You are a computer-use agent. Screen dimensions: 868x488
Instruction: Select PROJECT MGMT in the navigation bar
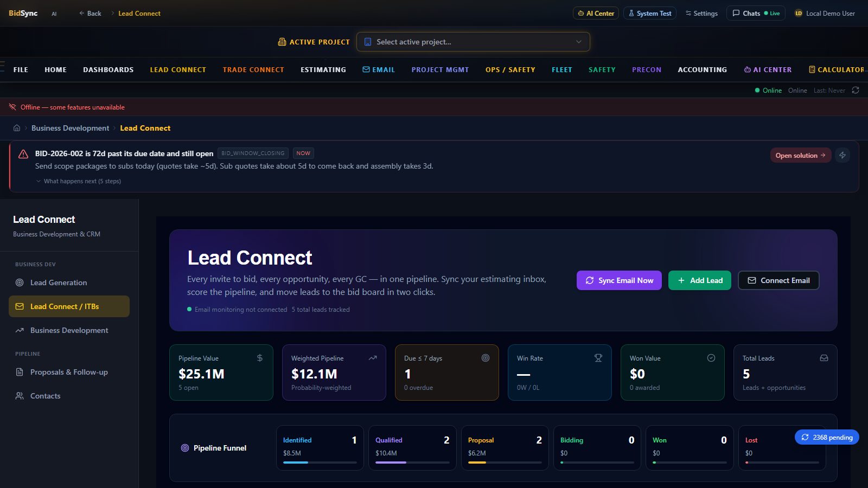click(x=440, y=69)
